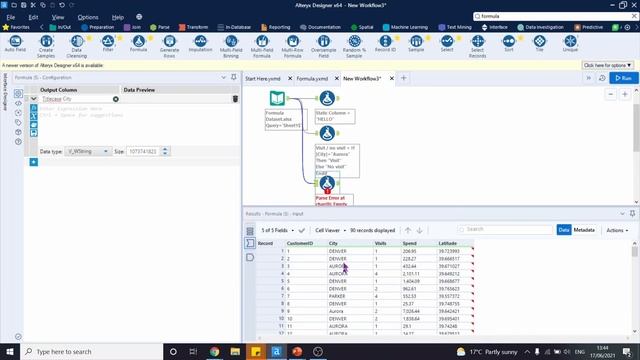The image size is (640, 360).
Task: Open the Cell Viewer dropdown
Action: (x=331, y=230)
